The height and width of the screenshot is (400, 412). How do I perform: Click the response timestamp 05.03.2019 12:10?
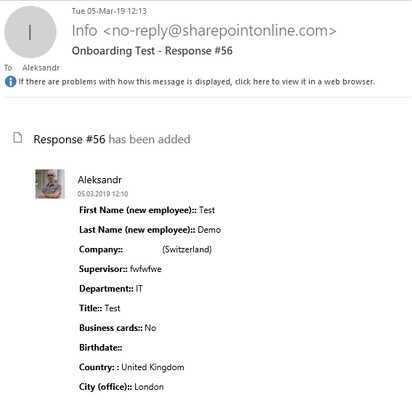point(103,194)
